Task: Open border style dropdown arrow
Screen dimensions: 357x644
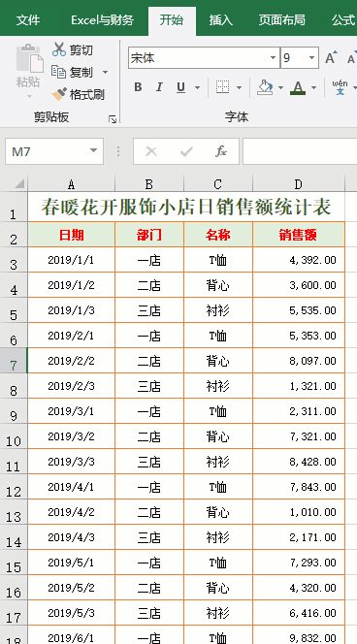Action: tap(239, 87)
